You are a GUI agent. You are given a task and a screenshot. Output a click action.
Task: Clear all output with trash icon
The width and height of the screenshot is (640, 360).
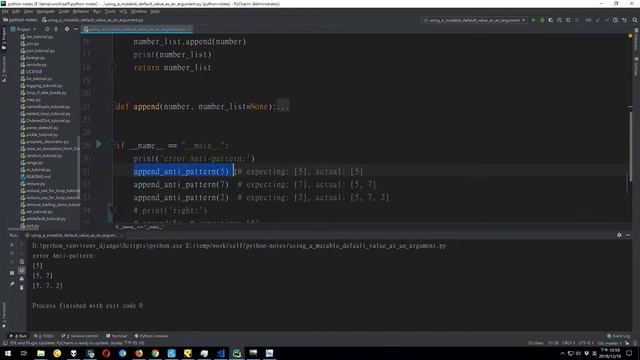(22, 288)
